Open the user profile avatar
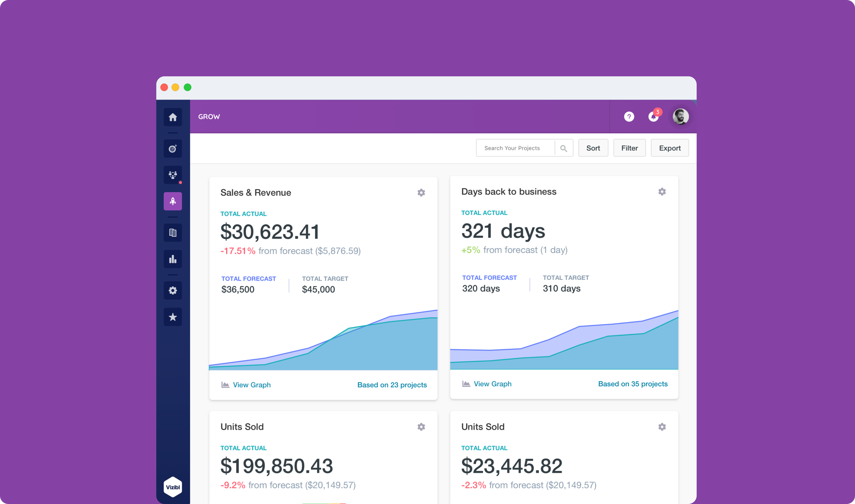The height and width of the screenshot is (504, 855). click(x=680, y=117)
